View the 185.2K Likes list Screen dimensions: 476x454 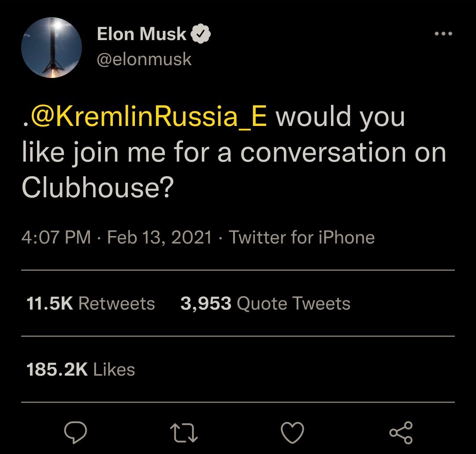[x=81, y=369]
